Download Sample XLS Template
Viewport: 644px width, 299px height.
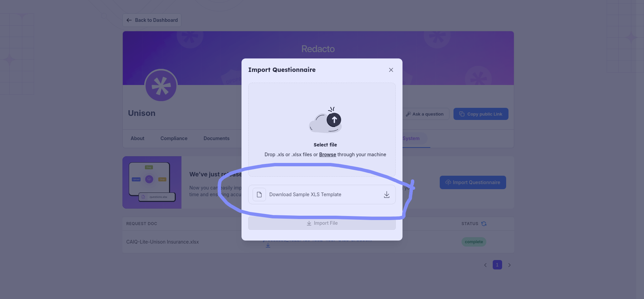tap(305, 195)
